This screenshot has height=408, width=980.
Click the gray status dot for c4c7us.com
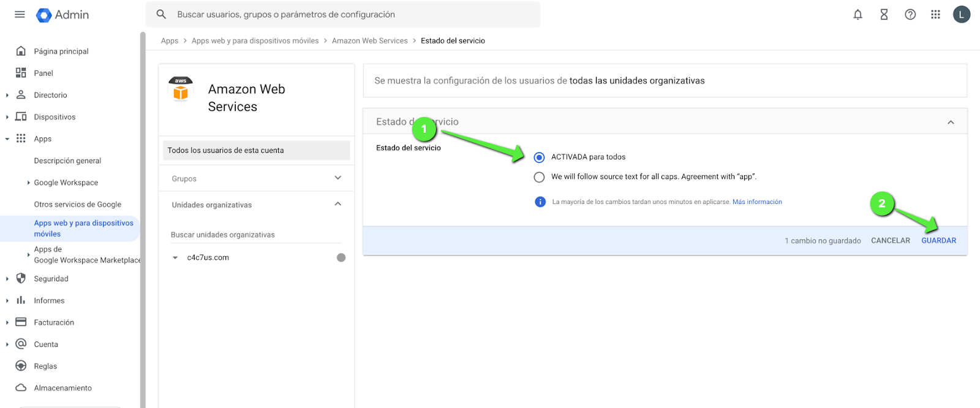[341, 257]
